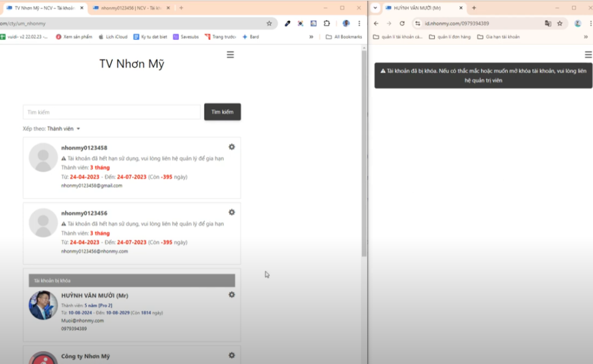This screenshot has width=593, height=364.
Task: Open nhonmy0123458 member name
Action: pos(84,148)
